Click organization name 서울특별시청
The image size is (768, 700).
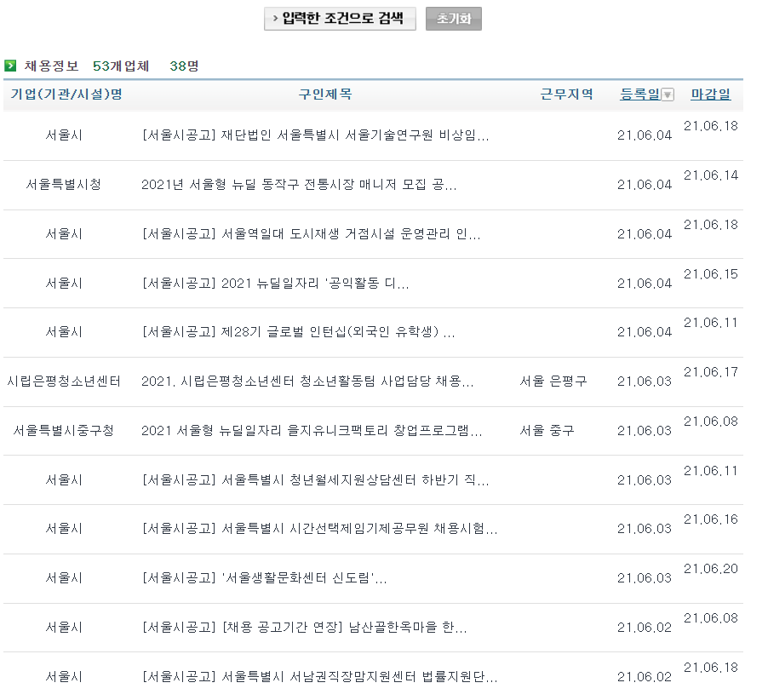(x=64, y=185)
